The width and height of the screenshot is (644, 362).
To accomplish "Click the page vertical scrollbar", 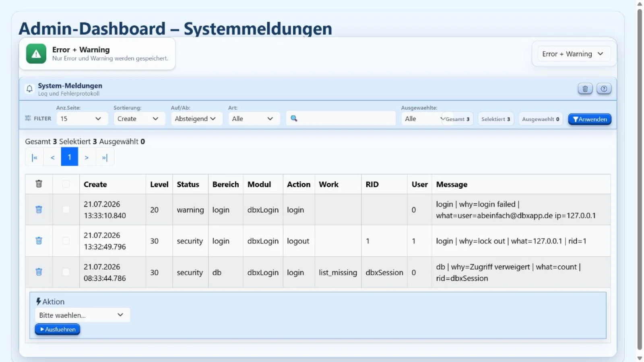I will [x=640, y=179].
